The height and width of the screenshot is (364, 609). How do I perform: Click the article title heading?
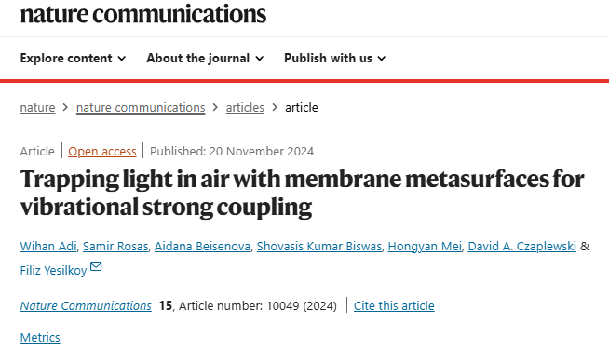[x=302, y=193]
